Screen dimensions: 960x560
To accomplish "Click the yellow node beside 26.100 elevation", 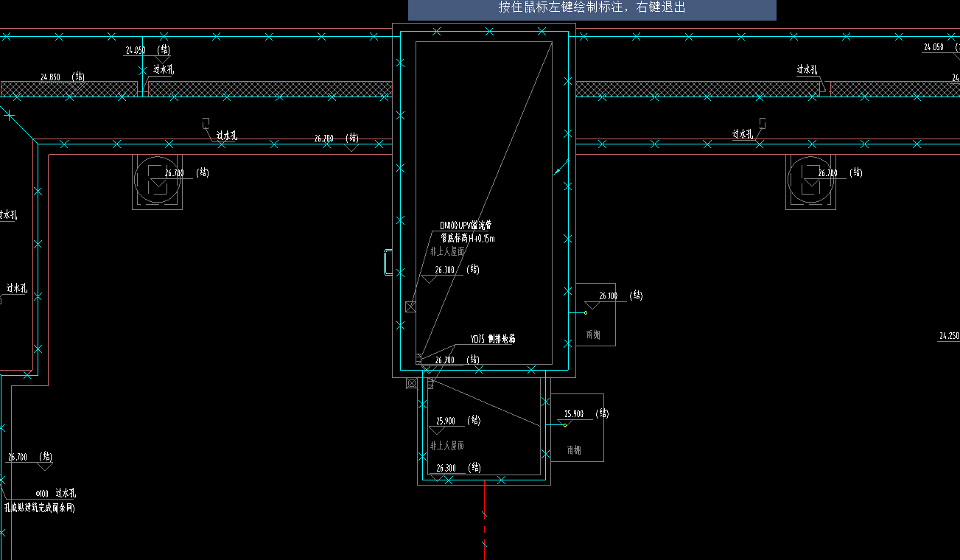I will pos(586,312).
